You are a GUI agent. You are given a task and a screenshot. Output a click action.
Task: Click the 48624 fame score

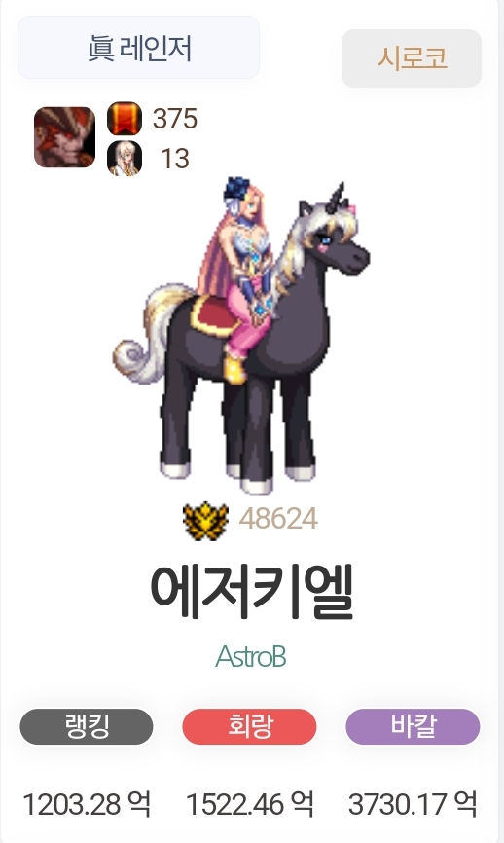click(x=278, y=519)
